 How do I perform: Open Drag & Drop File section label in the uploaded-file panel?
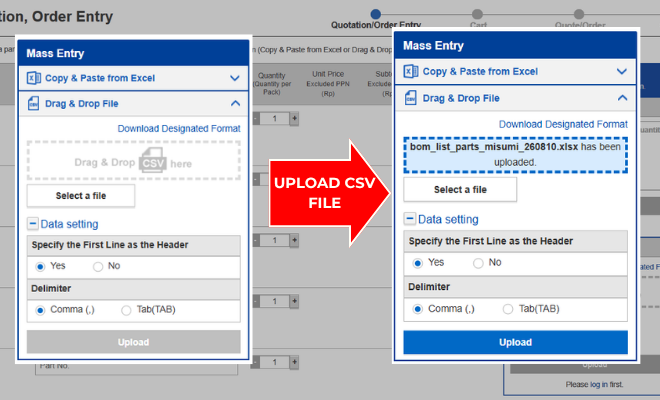[x=461, y=98]
